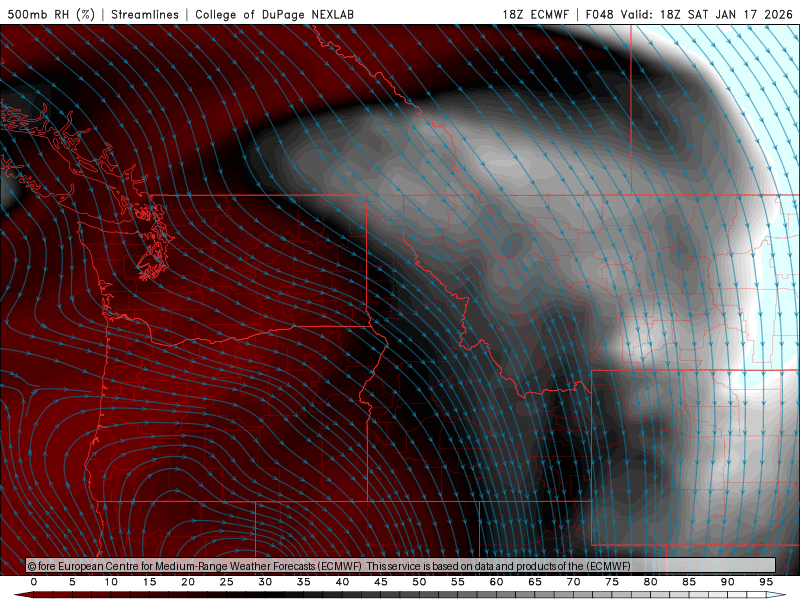Pick the "75" legend label
This screenshot has width=800, height=600.
tap(612, 582)
